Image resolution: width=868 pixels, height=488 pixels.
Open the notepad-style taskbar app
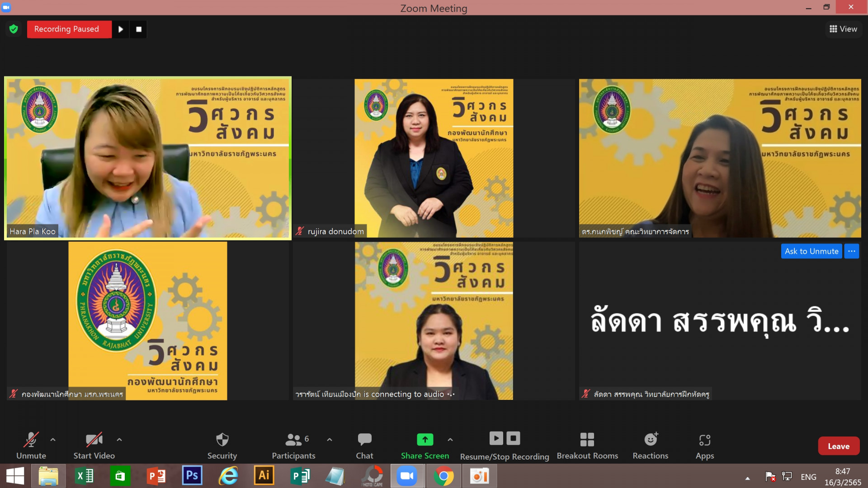tap(335, 476)
